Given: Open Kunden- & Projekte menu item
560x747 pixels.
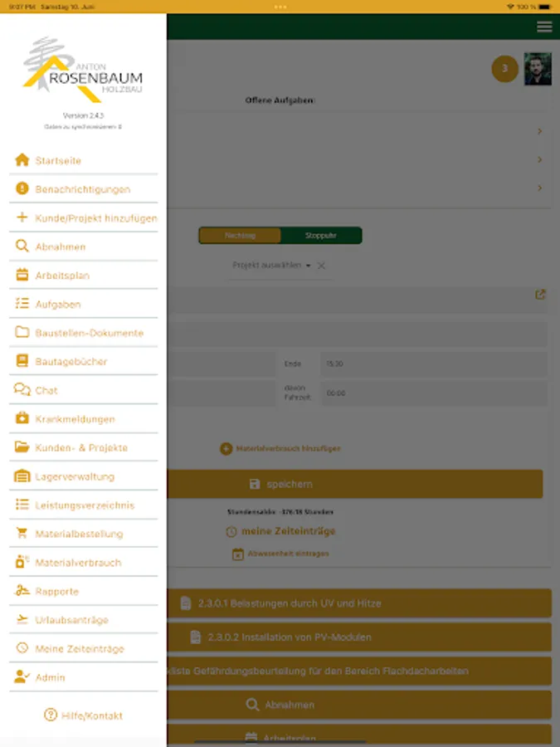Looking at the screenshot, I should click(x=83, y=447).
